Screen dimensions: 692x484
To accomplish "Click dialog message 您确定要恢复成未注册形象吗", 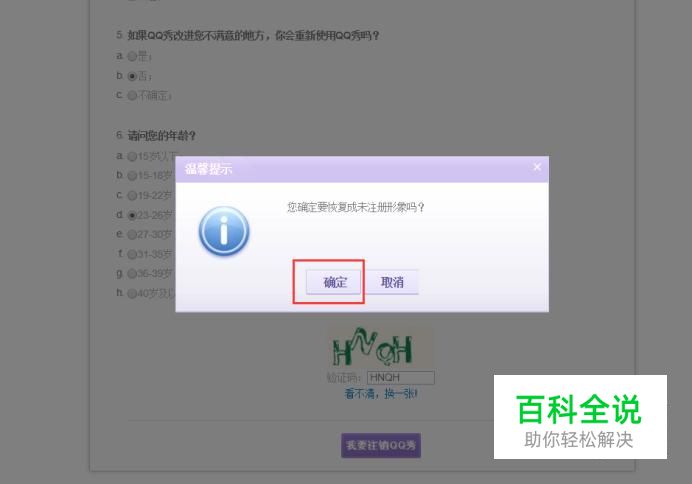I will pos(356,207).
